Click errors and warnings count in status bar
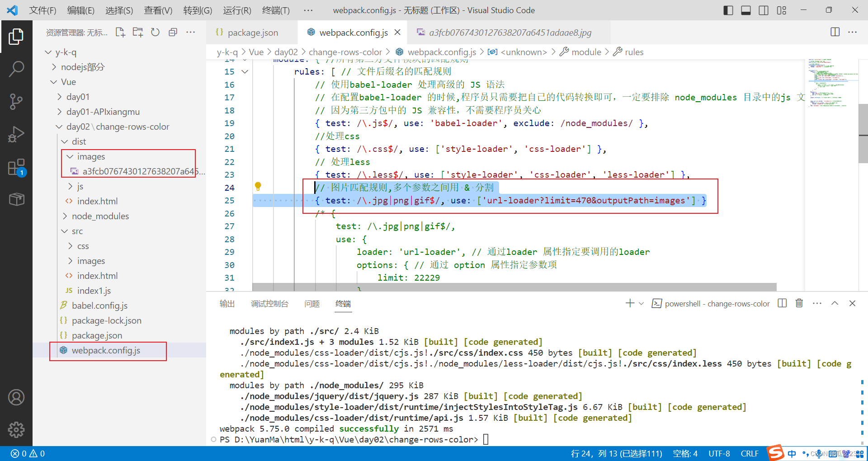Screen dimensions: 868x461 (28, 453)
